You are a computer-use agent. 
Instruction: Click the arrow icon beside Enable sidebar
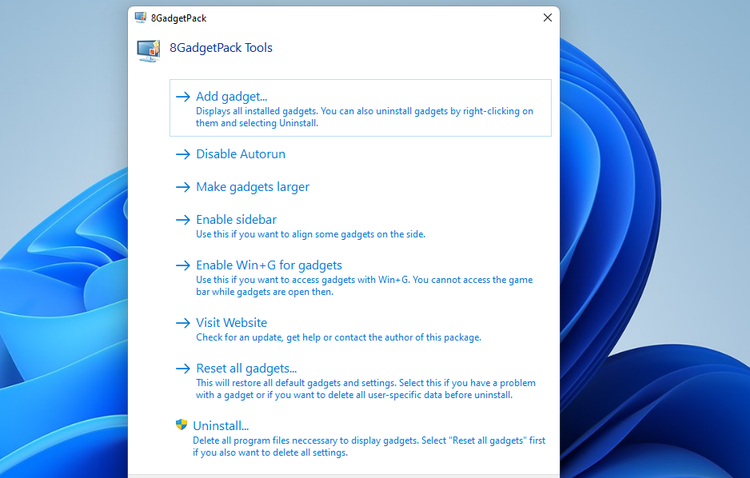coord(183,220)
